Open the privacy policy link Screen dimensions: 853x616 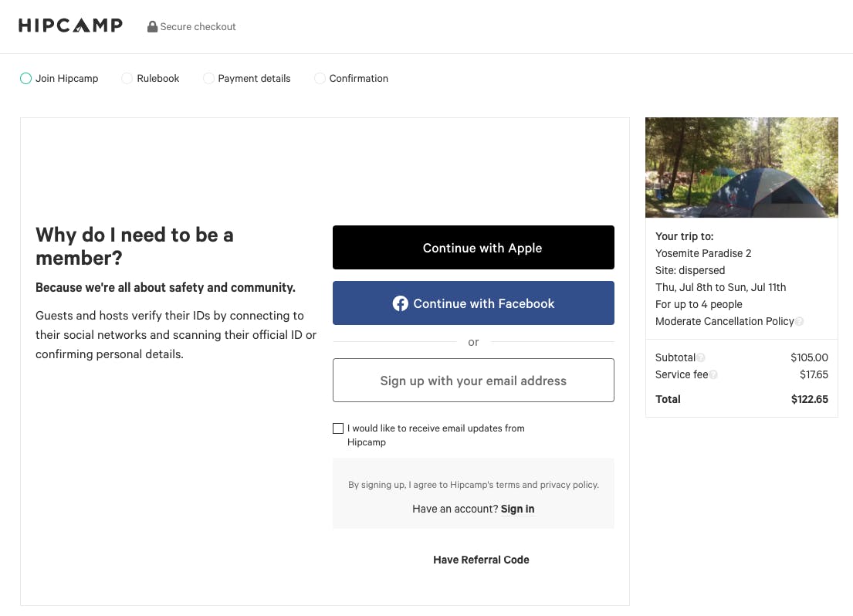[568, 485]
